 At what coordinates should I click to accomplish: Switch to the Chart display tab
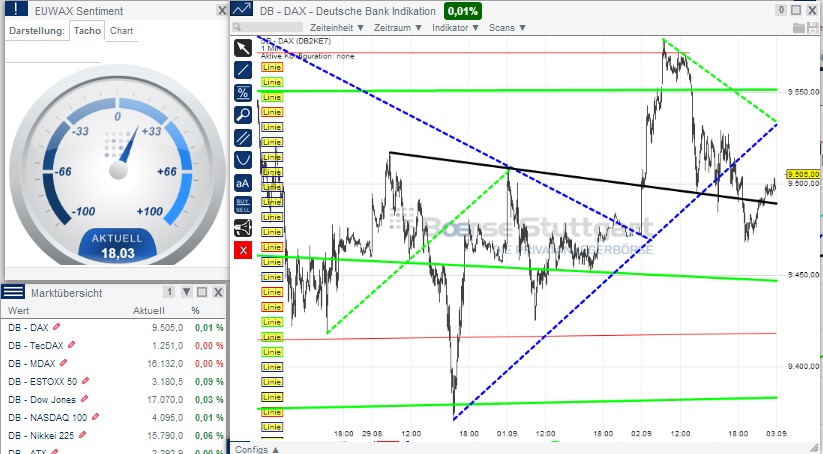[121, 30]
